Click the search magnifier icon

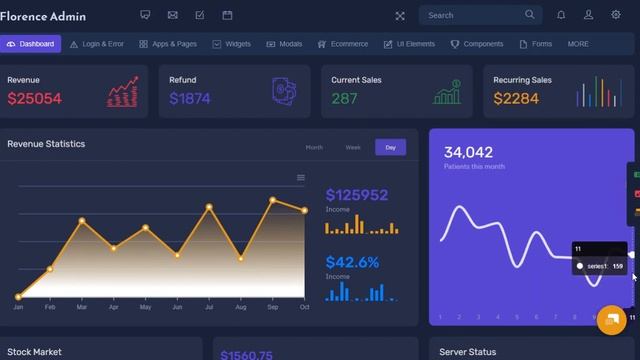[529, 15]
